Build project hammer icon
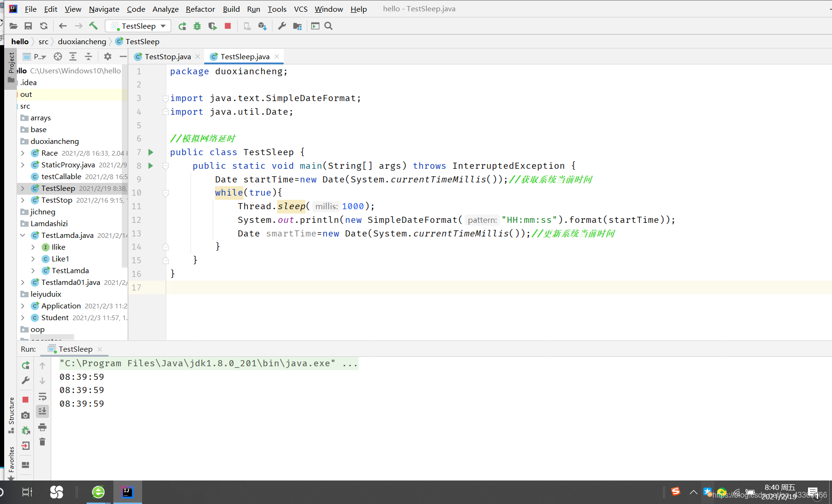 [x=94, y=26]
